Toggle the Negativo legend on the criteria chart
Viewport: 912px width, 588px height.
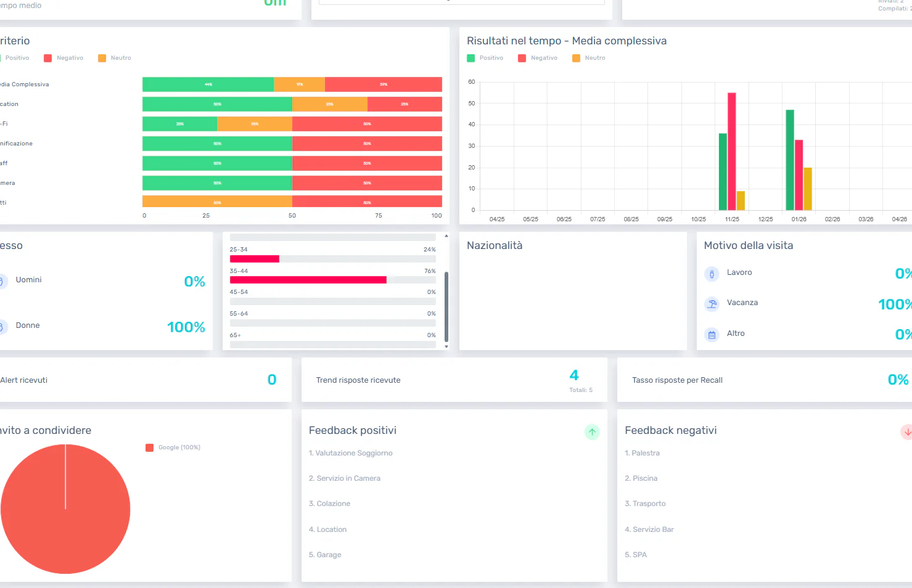coord(47,57)
